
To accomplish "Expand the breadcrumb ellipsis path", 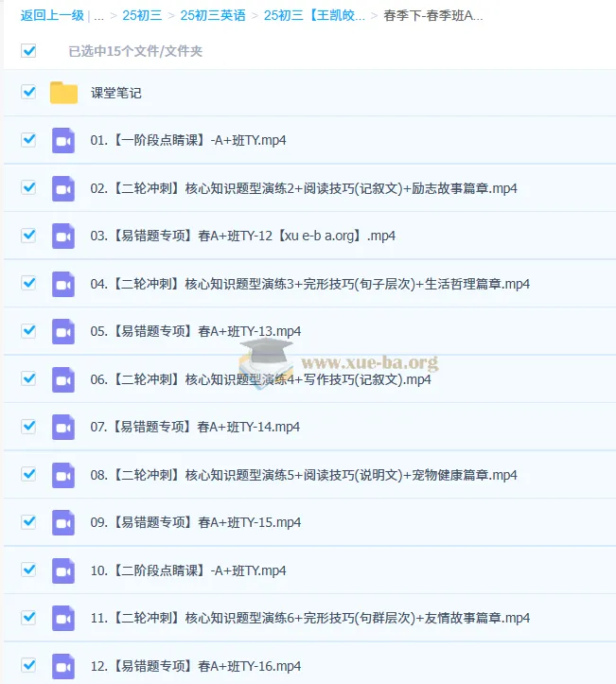I will 98,15.
